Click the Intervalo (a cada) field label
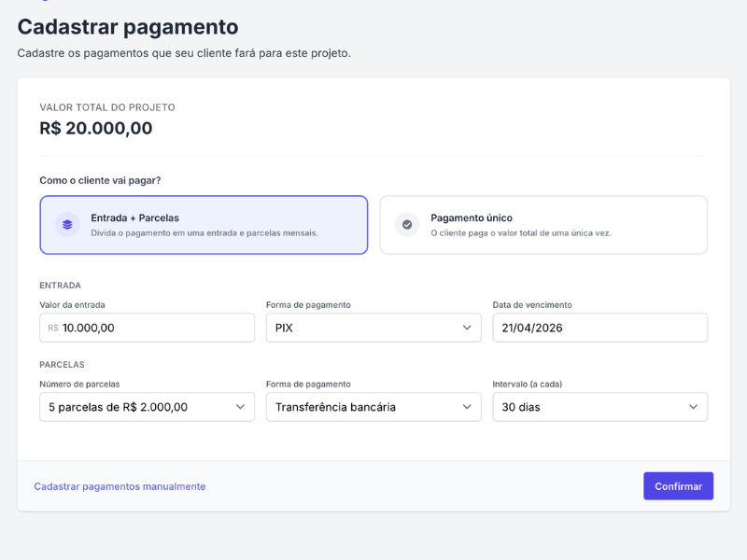 (x=528, y=385)
